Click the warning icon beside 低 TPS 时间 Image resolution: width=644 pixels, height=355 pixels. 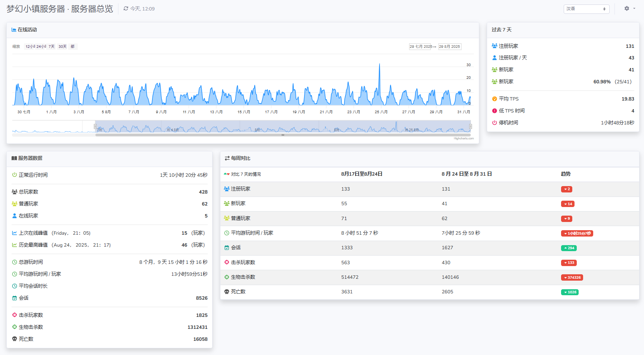(x=495, y=111)
